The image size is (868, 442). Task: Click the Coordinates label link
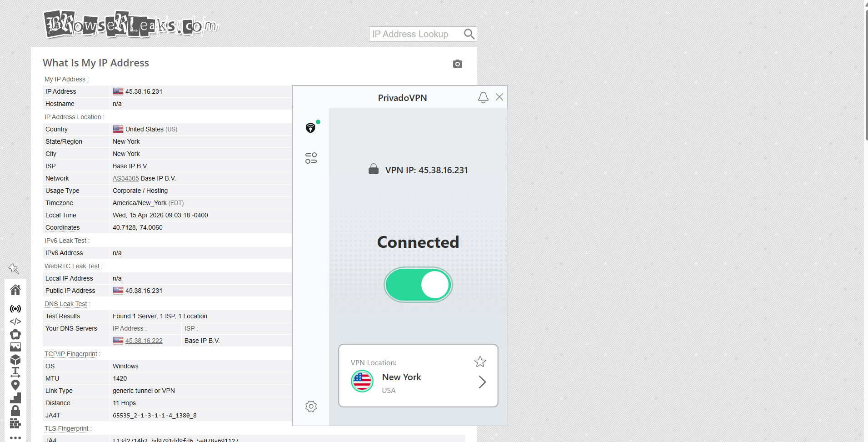[x=63, y=227]
